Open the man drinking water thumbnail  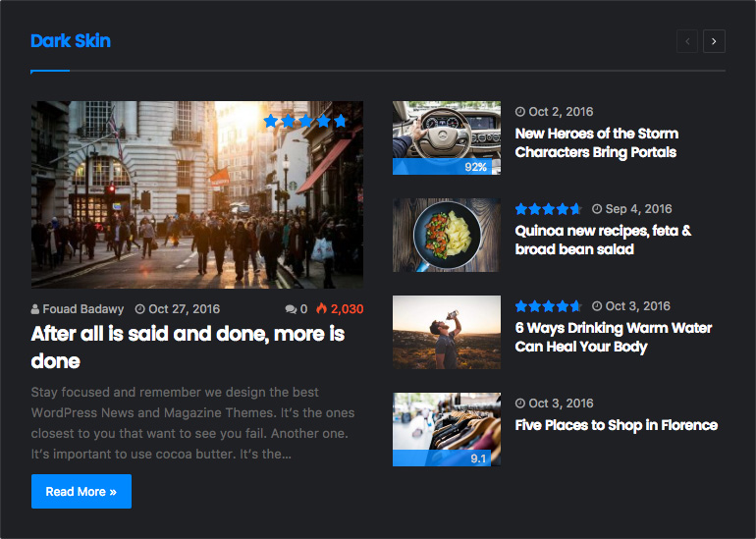[x=447, y=332]
